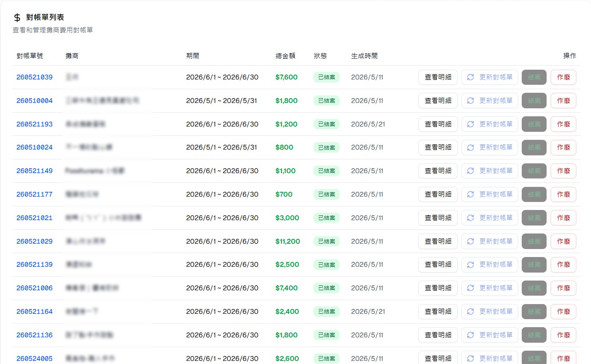Screen dimensions: 591x364
Task: Click refresh icon in row 260521136
Action: tap(471, 335)
